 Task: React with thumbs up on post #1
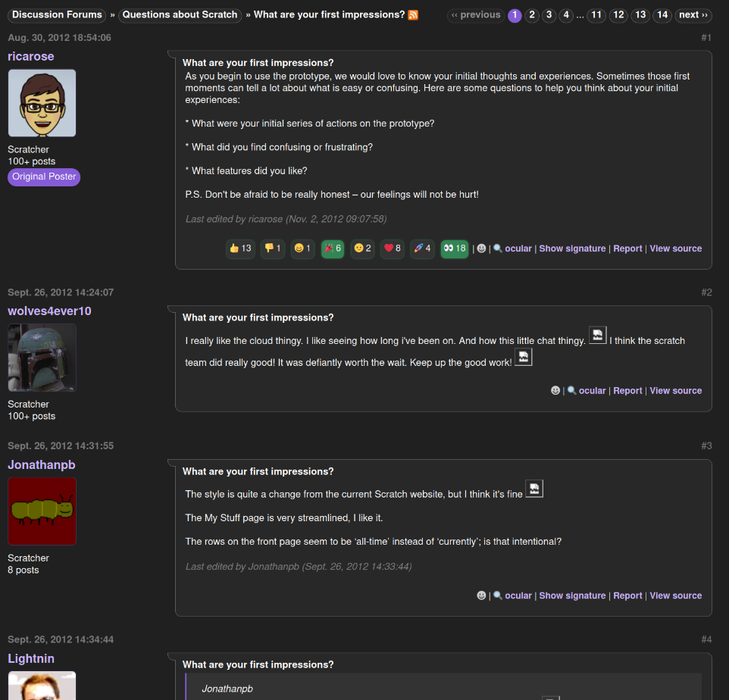240,248
